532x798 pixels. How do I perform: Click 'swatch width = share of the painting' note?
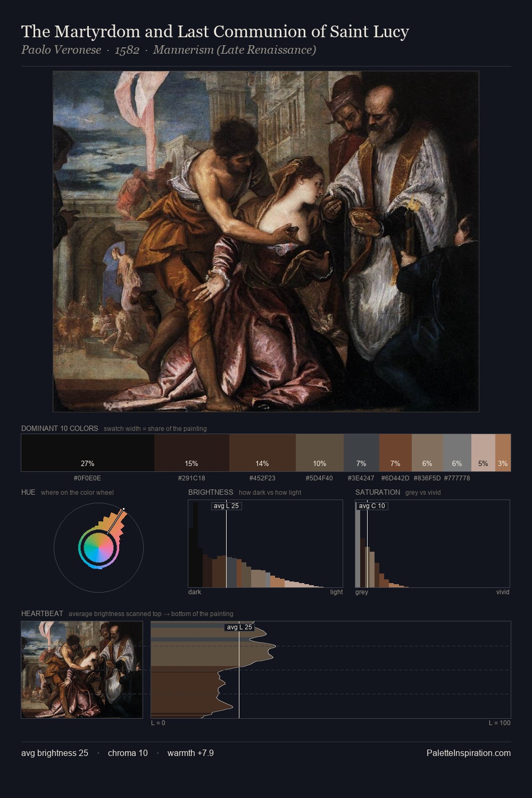tap(155, 429)
